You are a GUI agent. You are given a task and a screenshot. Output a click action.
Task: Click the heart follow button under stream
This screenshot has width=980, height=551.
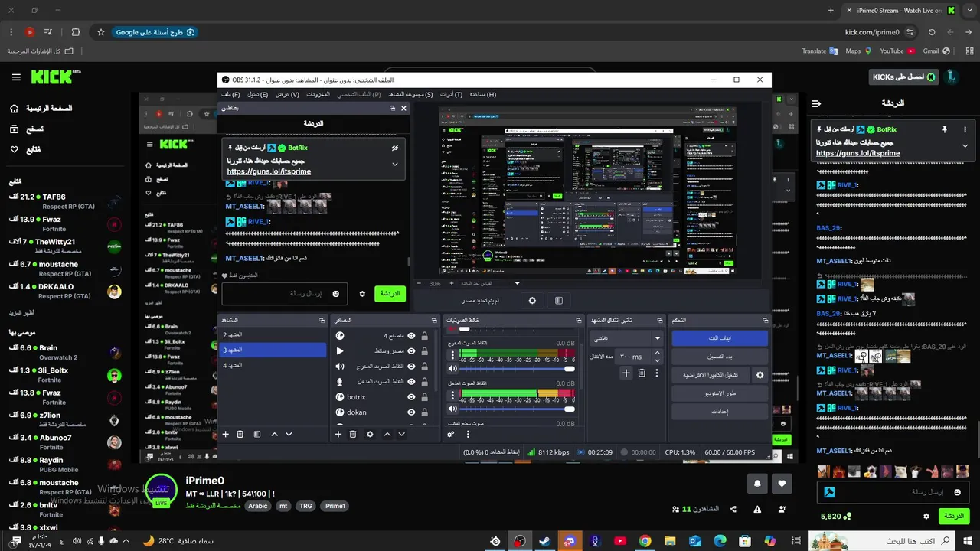tap(782, 484)
